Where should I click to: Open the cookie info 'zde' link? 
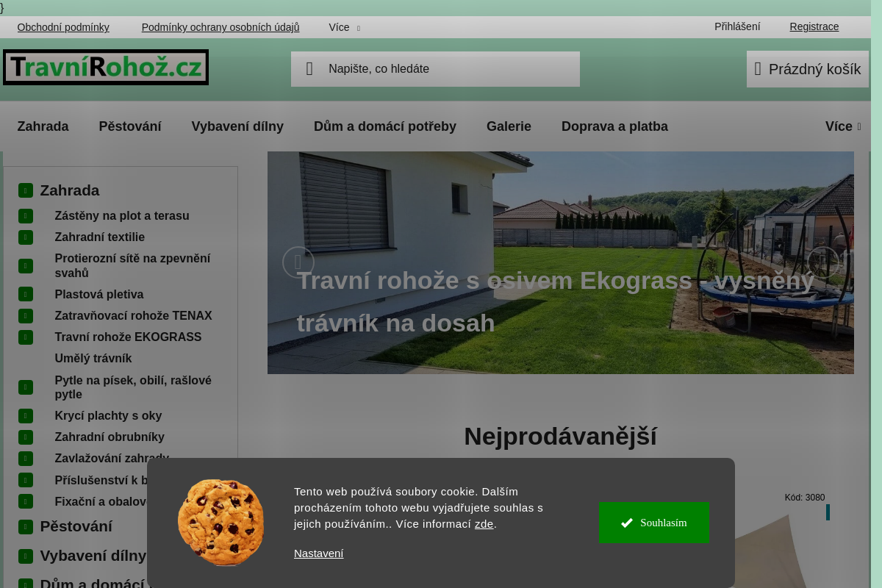pos(484,524)
